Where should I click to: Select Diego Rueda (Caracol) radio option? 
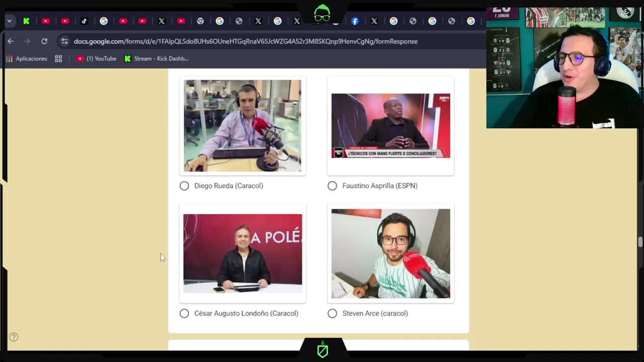184,186
